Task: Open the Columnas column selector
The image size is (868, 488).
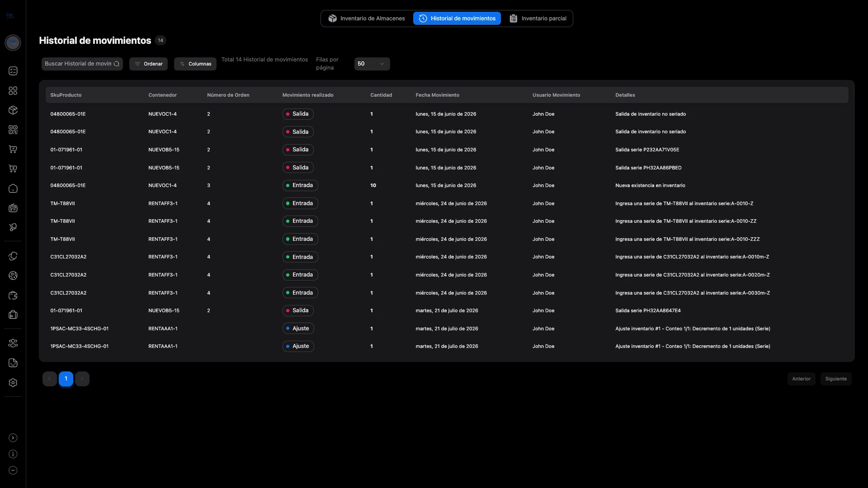Action: [x=195, y=64]
